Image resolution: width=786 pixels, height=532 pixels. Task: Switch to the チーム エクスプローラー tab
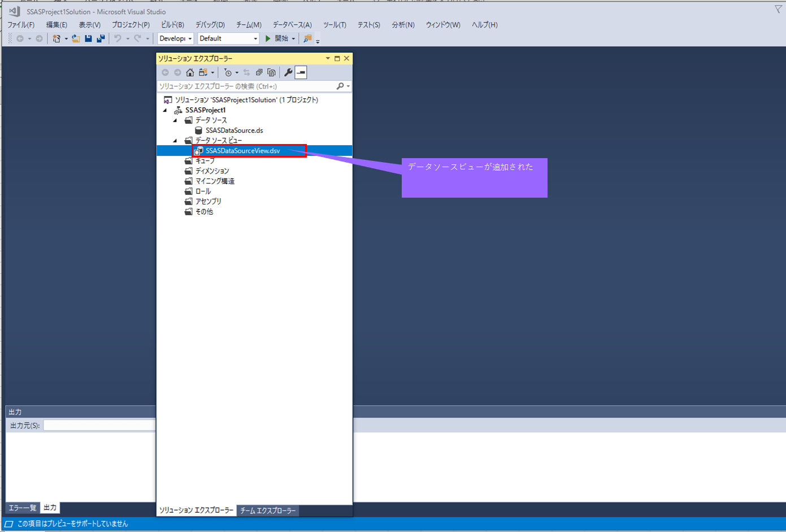tap(268, 511)
